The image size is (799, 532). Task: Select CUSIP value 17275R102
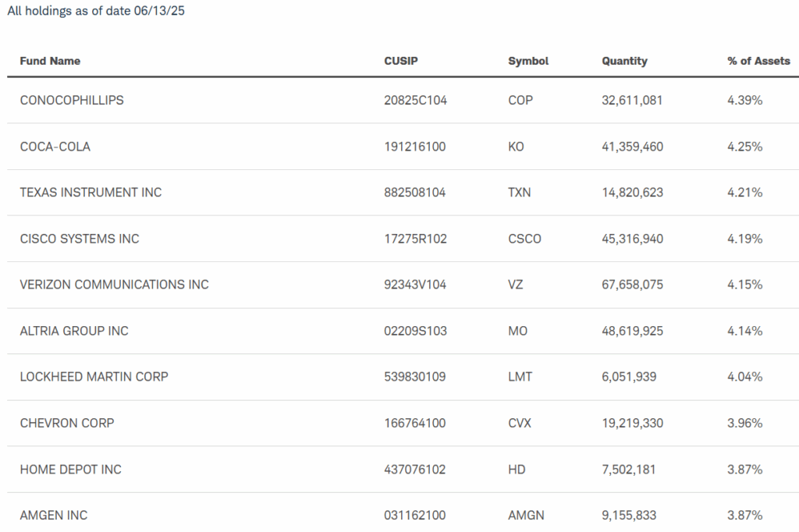pos(415,239)
